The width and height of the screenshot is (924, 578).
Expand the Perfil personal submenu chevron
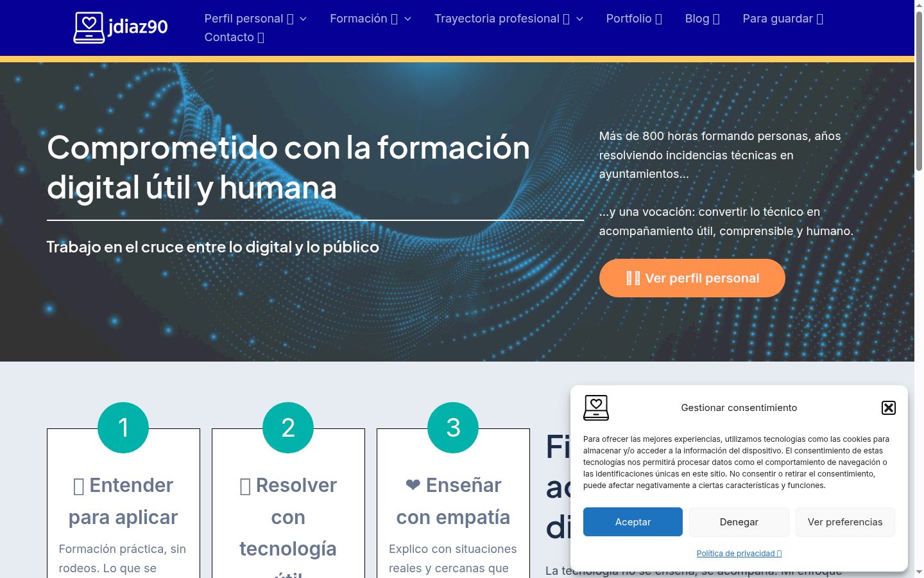(x=303, y=19)
